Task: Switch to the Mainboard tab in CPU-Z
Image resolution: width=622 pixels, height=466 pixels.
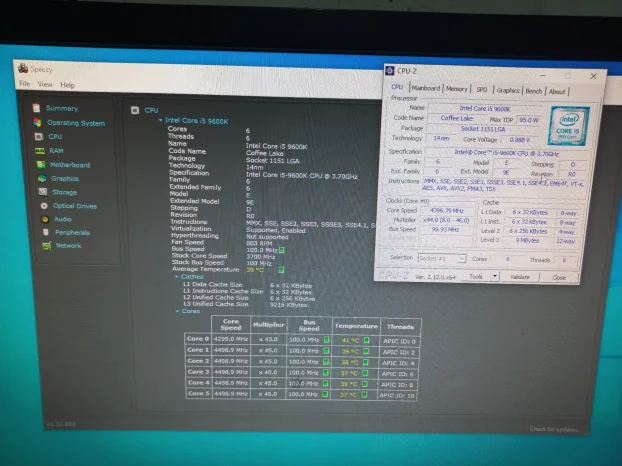Action: [426, 88]
